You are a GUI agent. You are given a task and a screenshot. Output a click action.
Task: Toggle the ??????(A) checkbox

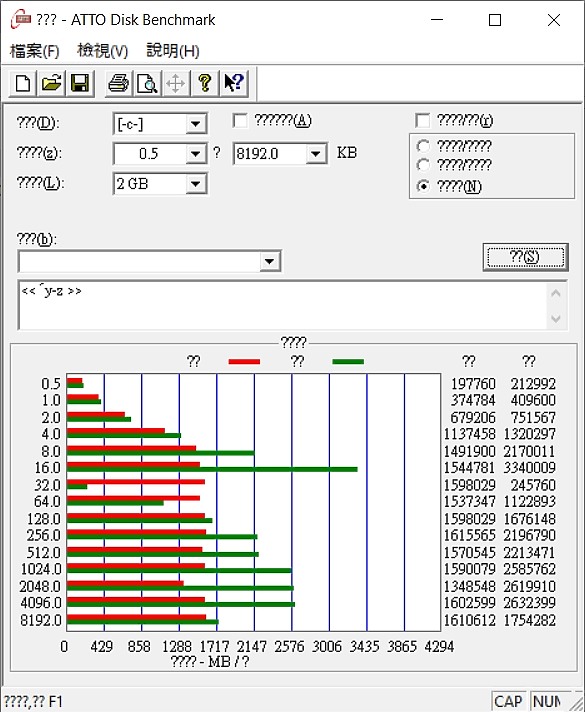pyautogui.click(x=240, y=121)
